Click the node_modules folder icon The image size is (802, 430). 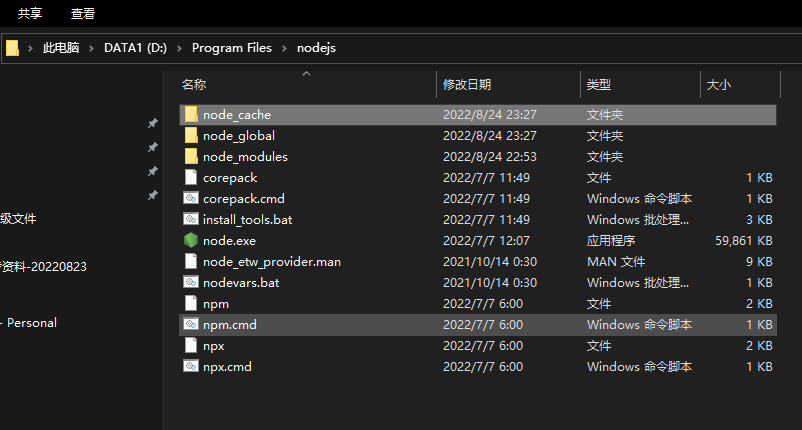point(191,156)
